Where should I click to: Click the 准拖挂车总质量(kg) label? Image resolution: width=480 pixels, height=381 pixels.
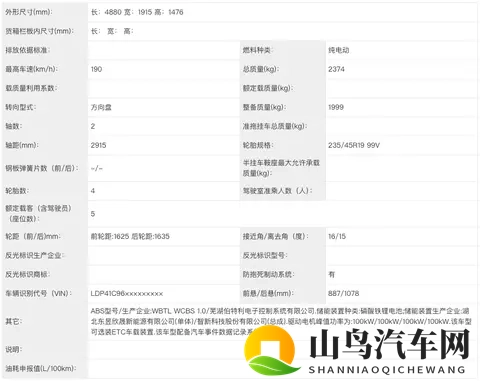click(275, 126)
